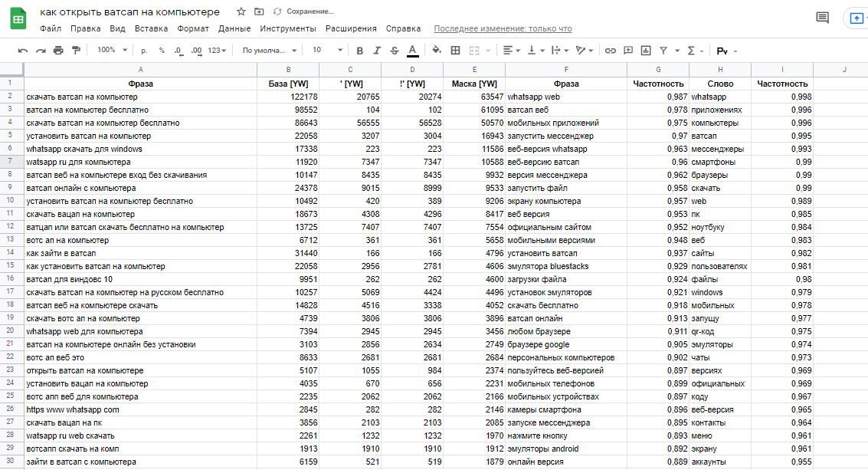Open the Google Sheets home logo

[18, 19]
